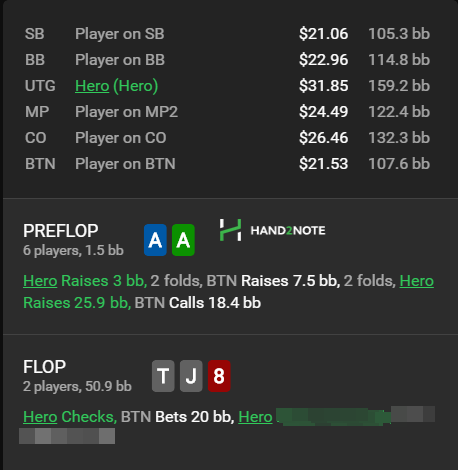Select the Player on MP2 row
This screenshot has height=470, width=458.
[x=227, y=112]
